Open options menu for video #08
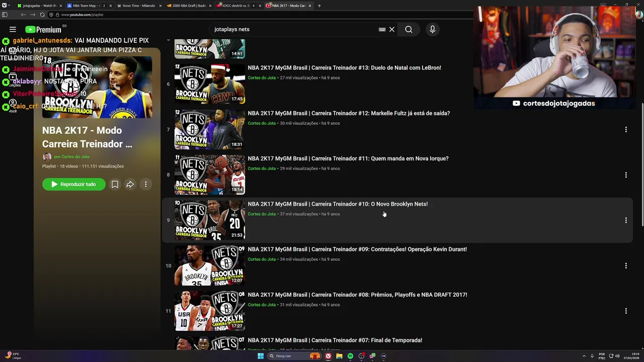644x362 pixels. (626, 311)
